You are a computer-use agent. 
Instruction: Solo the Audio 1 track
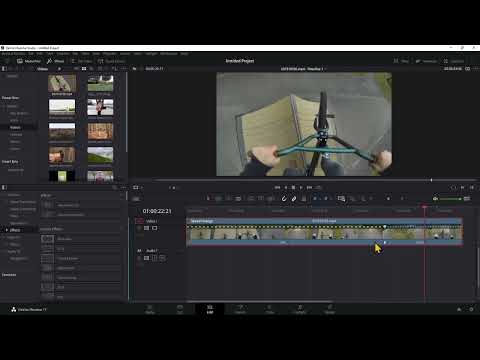click(x=154, y=258)
